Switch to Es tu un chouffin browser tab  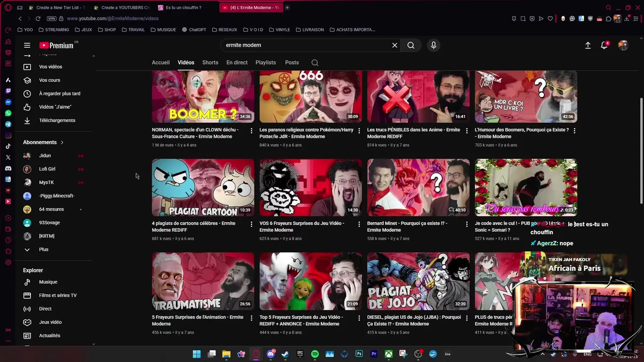click(x=186, y=8)
